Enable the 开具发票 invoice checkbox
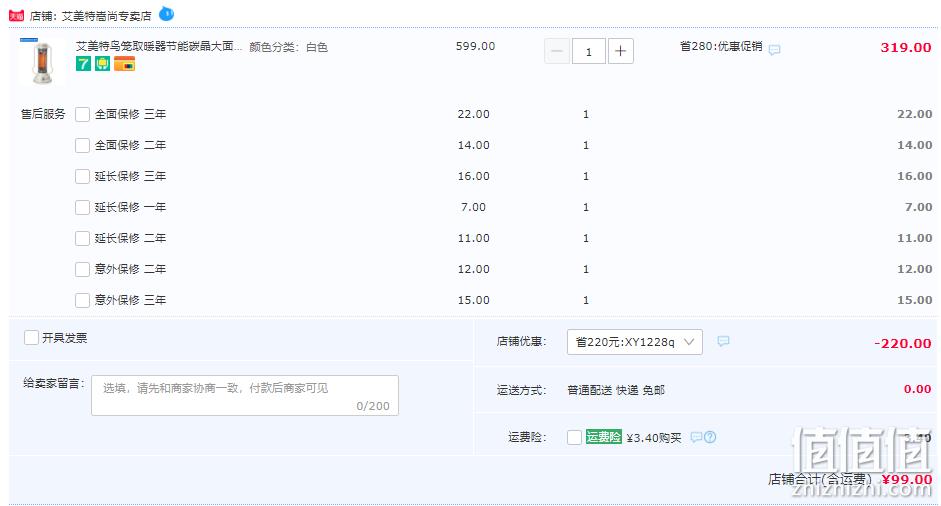The width and height of the screenshot is (941, 506). [31, 338]
